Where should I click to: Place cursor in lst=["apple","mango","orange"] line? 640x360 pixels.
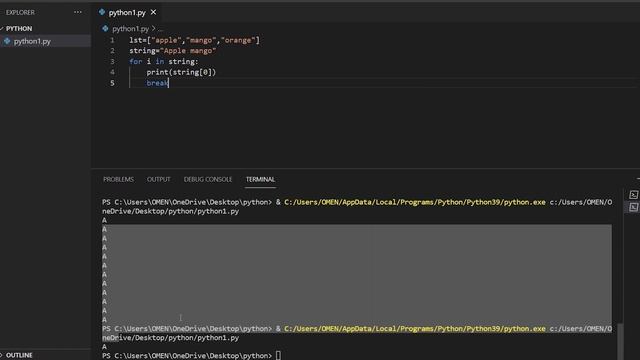point(194,40)
